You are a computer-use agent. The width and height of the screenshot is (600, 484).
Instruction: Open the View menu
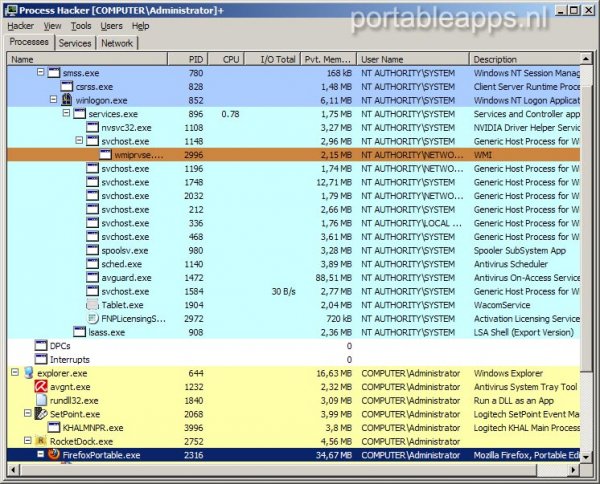[x=52, y=26]
